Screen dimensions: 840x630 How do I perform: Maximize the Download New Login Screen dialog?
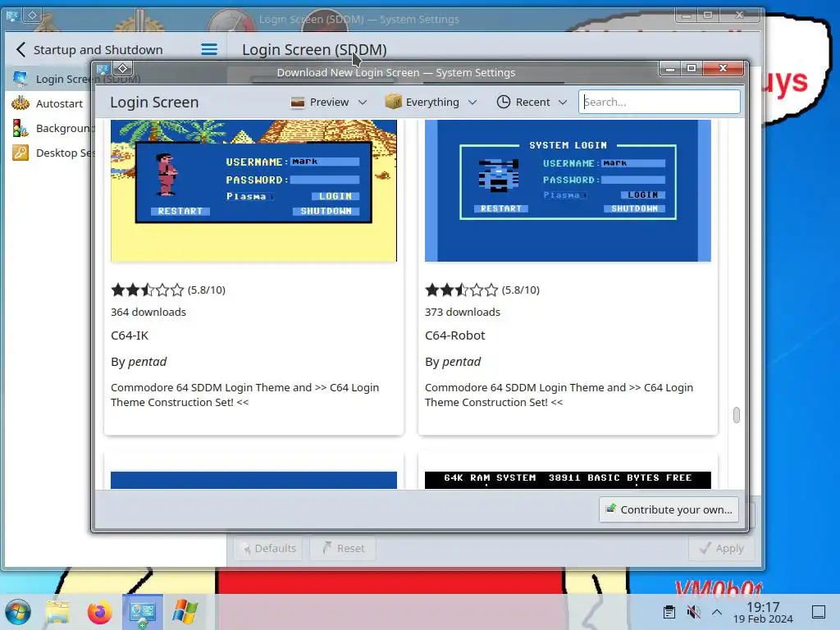(692, 69)
